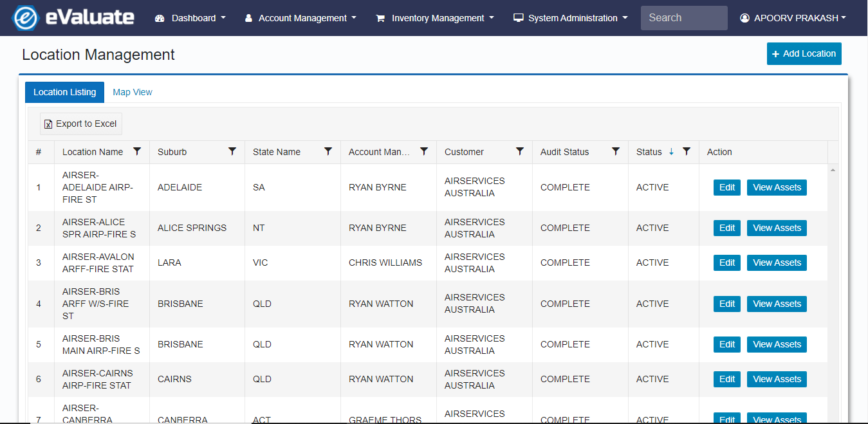This screenshot has width=868, height=424.
Task: Focus the Search field
Action: 684,18
